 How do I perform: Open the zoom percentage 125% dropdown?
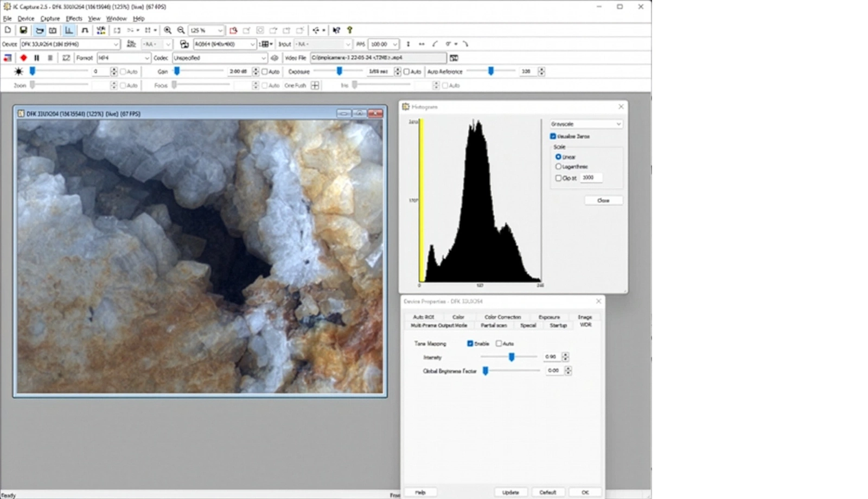point(206,30)
